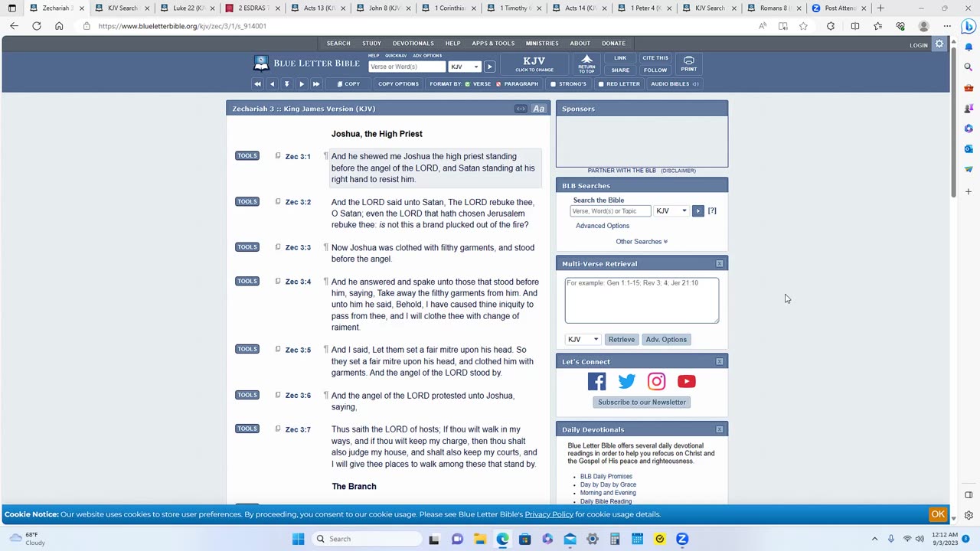
Task: Open BLB Searches KJV version dropdown
Action: (x=671, y=210)
